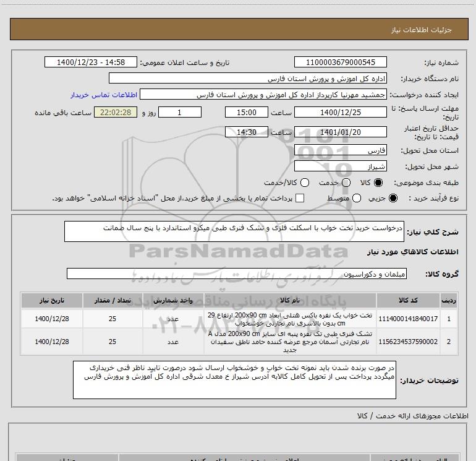
Task: Click the bed product name in row 1
Action: tap(290, 319)
